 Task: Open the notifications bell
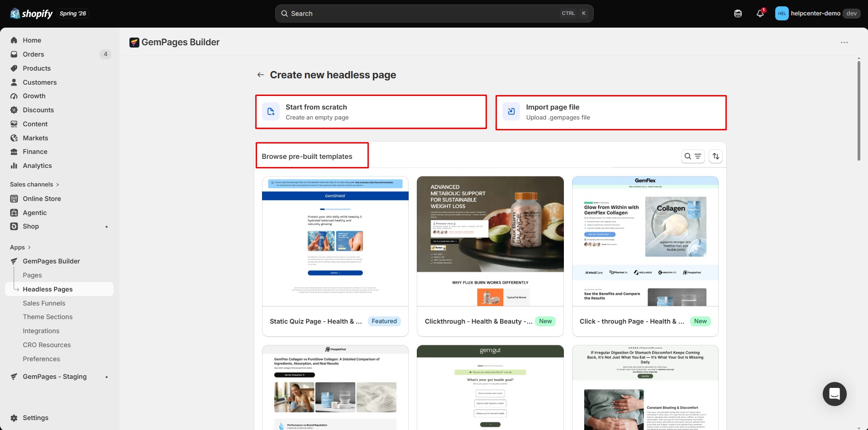(x=760, y=14)
